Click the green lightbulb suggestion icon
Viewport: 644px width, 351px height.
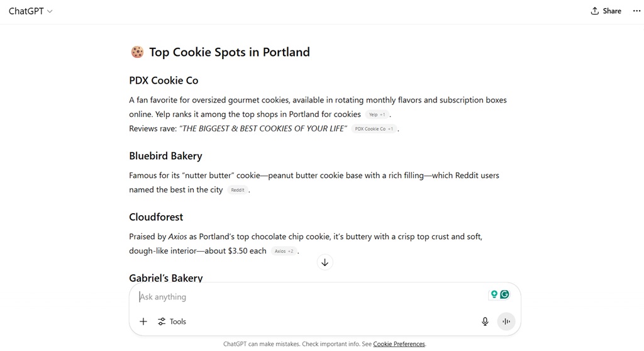tap(494, 294)
